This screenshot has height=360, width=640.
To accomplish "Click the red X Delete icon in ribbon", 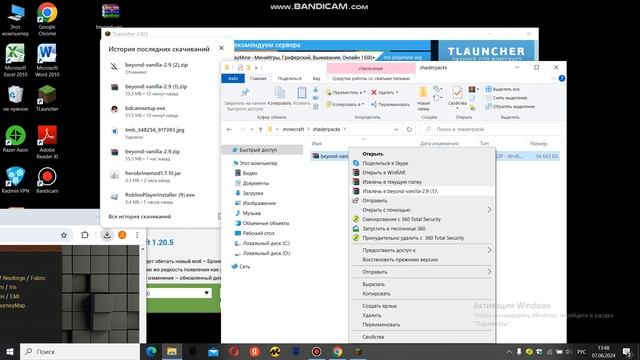I will [373, 93].
